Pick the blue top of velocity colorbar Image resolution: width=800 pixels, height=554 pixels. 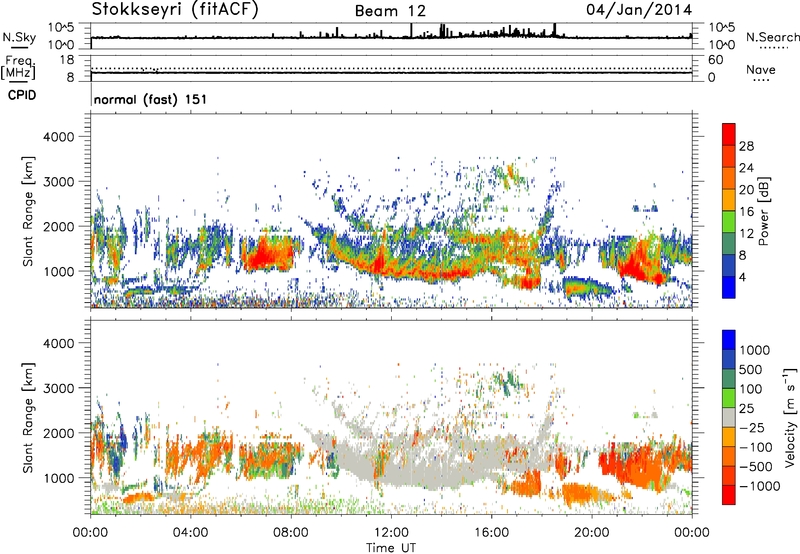click(729, 340)
